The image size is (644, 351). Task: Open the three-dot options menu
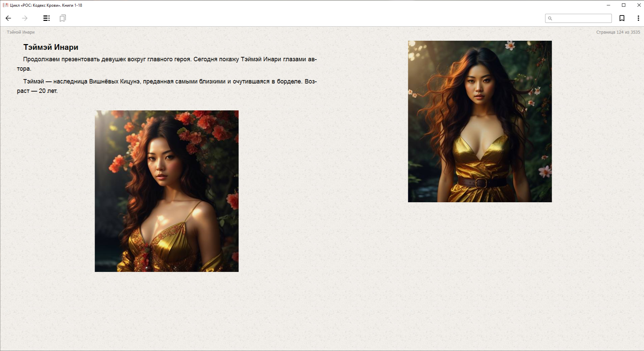638,18
